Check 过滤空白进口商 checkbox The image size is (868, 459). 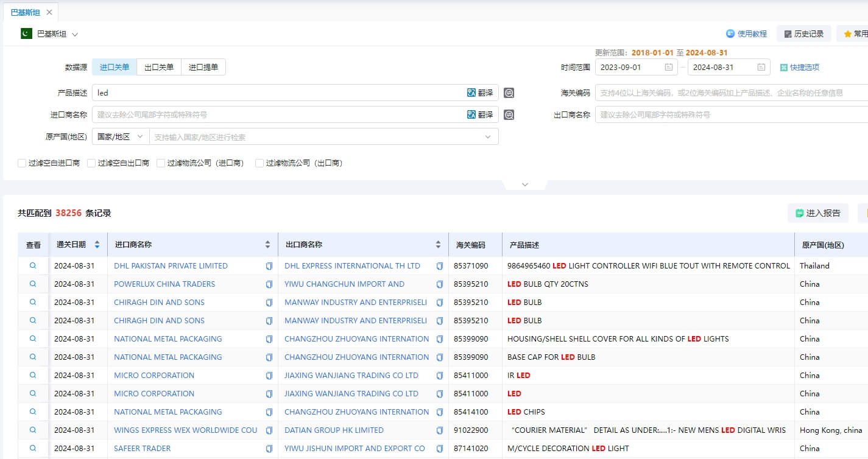point(22,163)
